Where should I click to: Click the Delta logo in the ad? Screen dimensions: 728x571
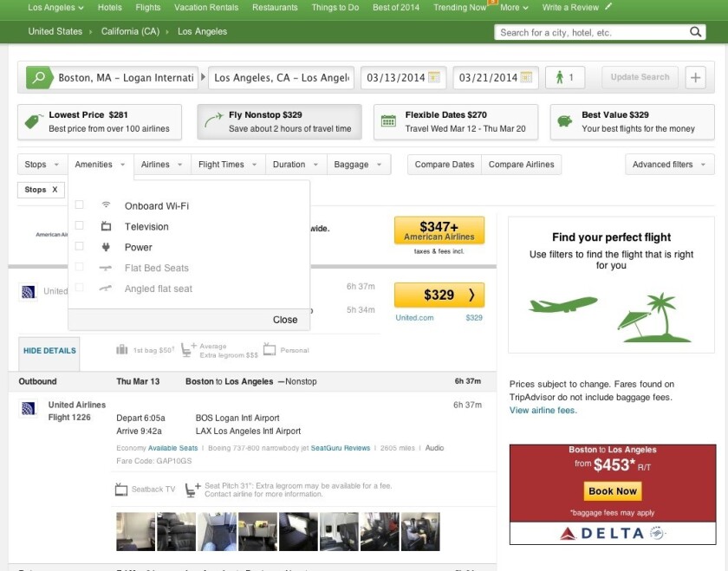point(613,533)
